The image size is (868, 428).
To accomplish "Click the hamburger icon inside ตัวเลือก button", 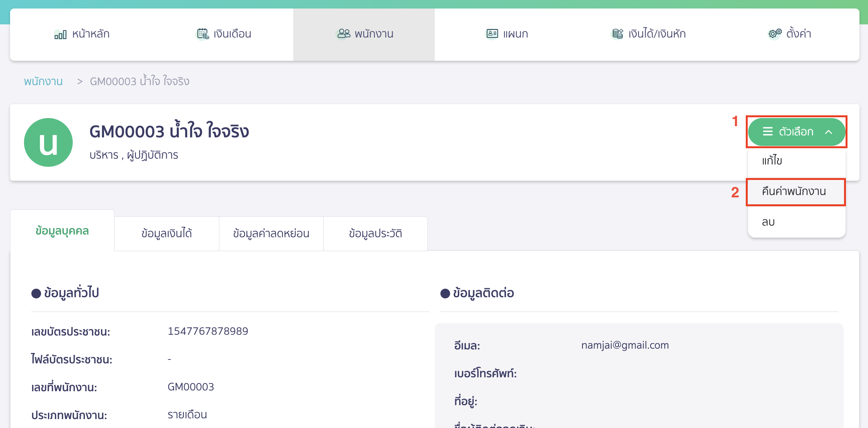I will (x=768, y=132).
